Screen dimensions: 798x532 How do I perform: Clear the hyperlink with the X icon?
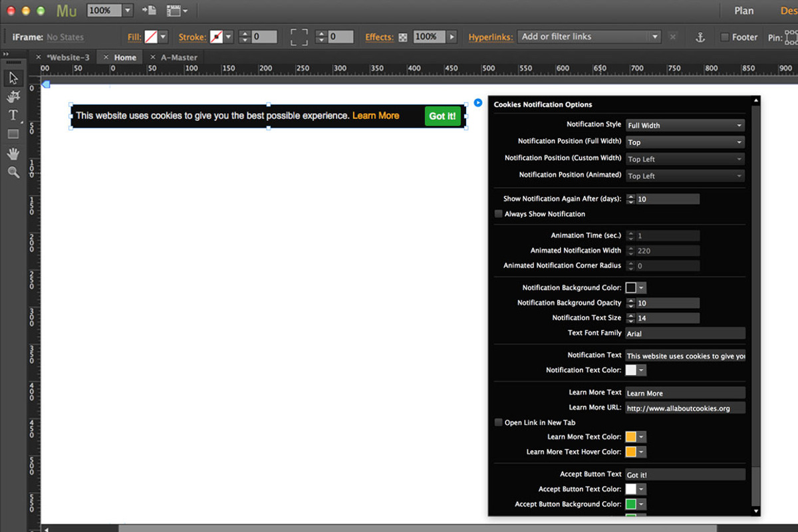tap(672, 37)
